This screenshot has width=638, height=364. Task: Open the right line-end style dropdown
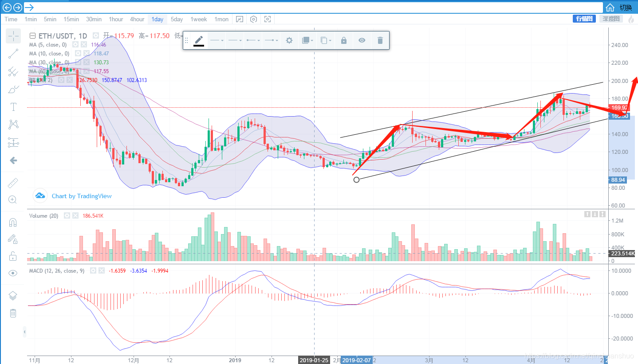pyautogui.click(x=272, y=40)
